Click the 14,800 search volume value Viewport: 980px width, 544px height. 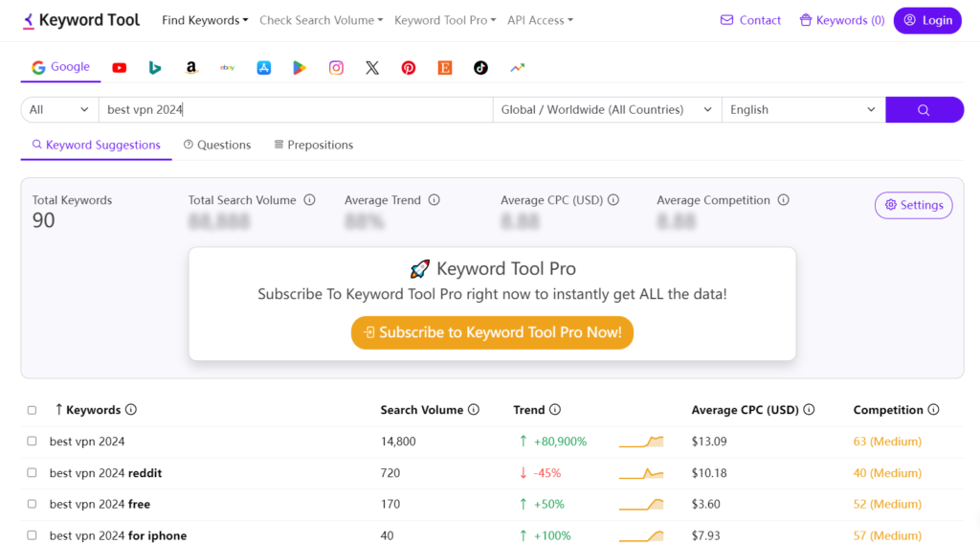[398, 442]
